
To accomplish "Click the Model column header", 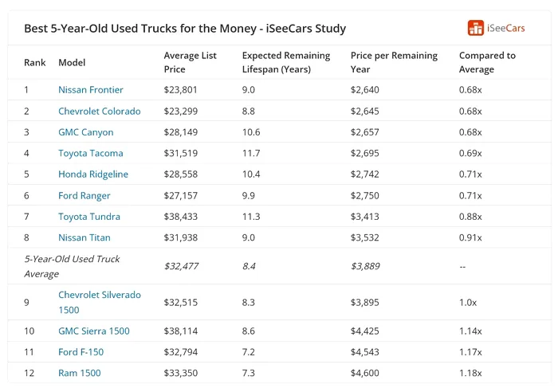I will (72, 62).
